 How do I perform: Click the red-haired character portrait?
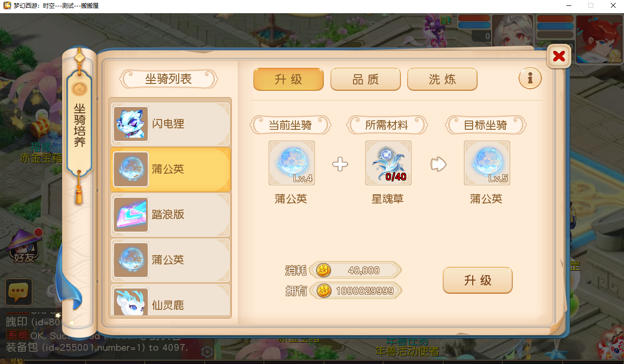tap(599, 39)
